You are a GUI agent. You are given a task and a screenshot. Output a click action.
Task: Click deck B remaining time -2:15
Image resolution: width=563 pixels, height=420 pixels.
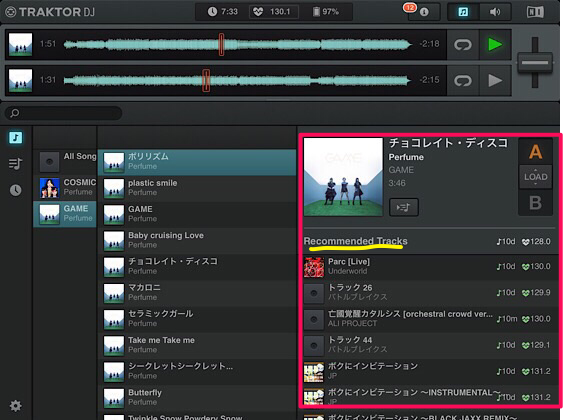(x=429, y=80)
